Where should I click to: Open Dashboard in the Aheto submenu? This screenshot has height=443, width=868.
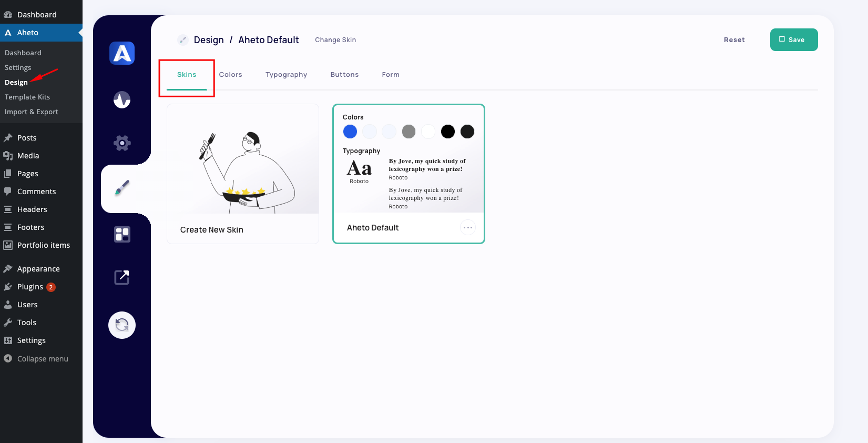[x=23, y=53]
